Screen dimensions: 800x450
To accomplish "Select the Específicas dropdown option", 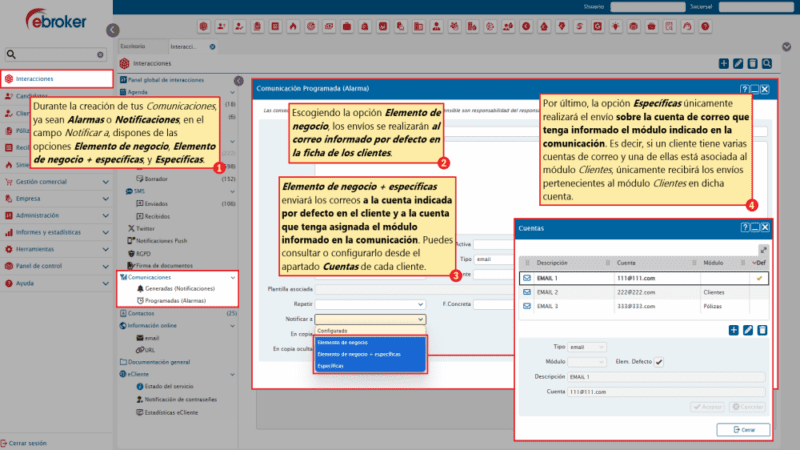I will point(370,366).
